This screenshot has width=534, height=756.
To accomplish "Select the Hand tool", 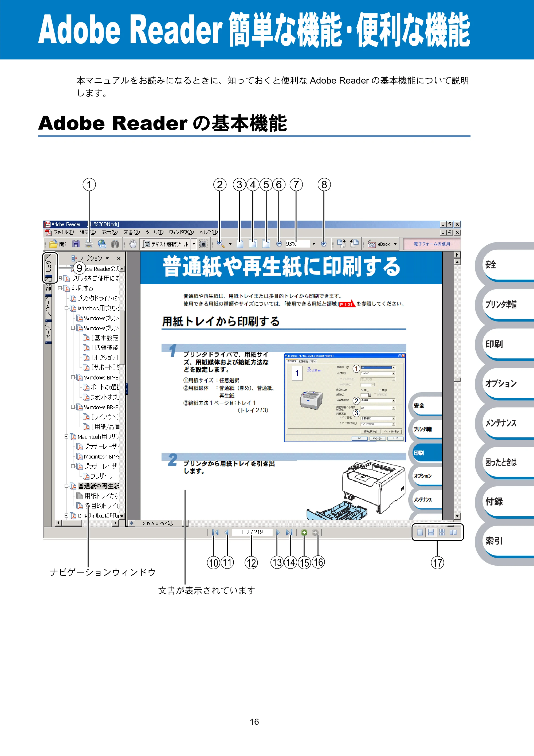I will tap(133, 244).
